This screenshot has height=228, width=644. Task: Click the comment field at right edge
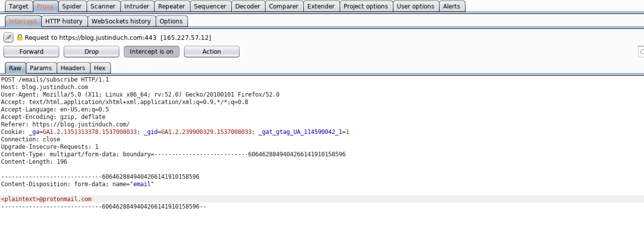pos(641,52)
